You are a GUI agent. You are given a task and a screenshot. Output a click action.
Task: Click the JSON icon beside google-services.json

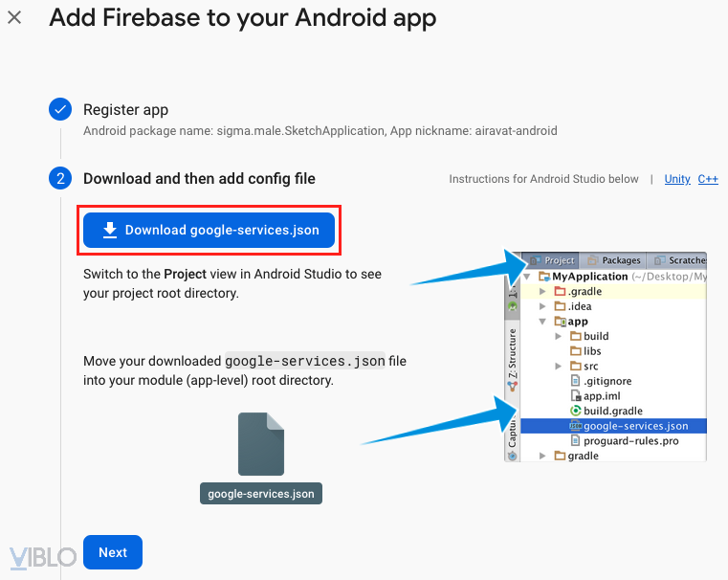point(576,426)
